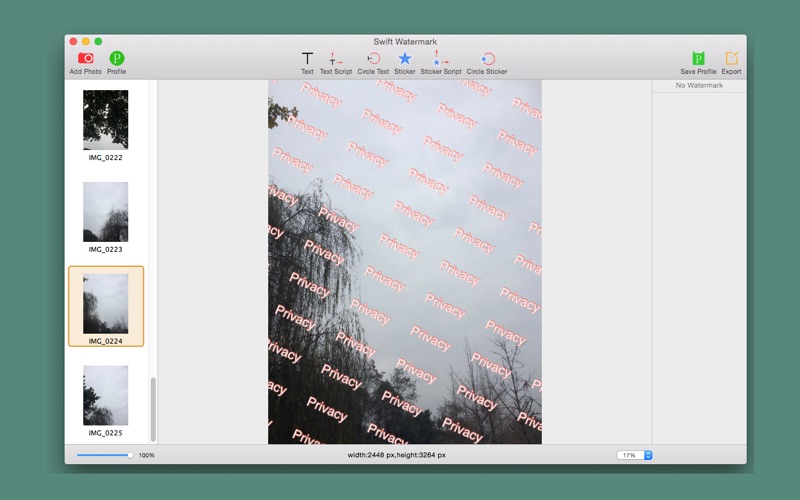
Task: Select IMG_0223 thumbnail
Action: pyautogui.click(x=106, y=211)
